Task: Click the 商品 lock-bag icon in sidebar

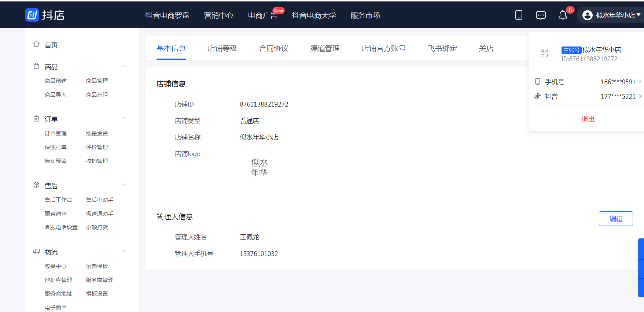Action: 36,66
